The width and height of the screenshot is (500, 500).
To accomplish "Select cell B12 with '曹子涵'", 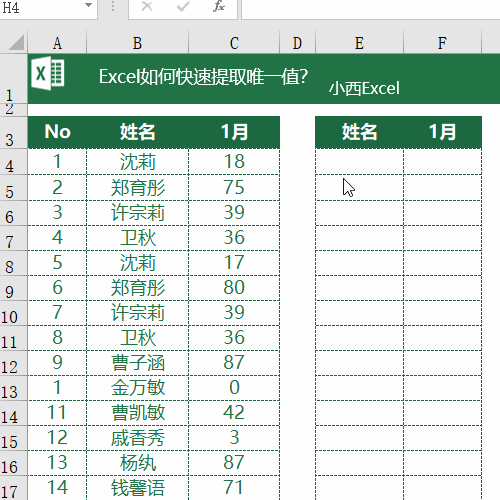I will click(x=138, y=363).
